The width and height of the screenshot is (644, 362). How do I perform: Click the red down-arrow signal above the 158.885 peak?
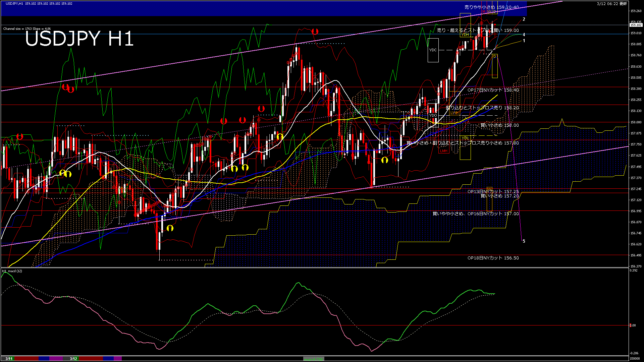point(315,32)
